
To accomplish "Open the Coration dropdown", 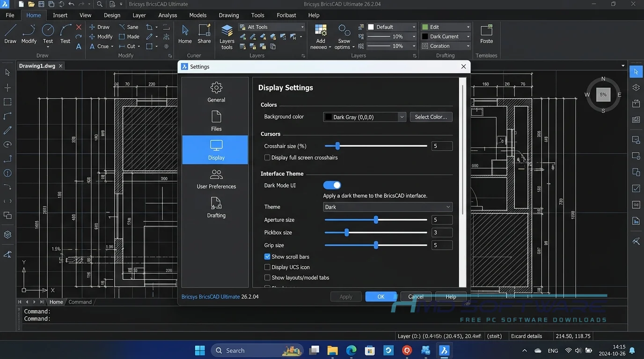I will pos(446,46).
